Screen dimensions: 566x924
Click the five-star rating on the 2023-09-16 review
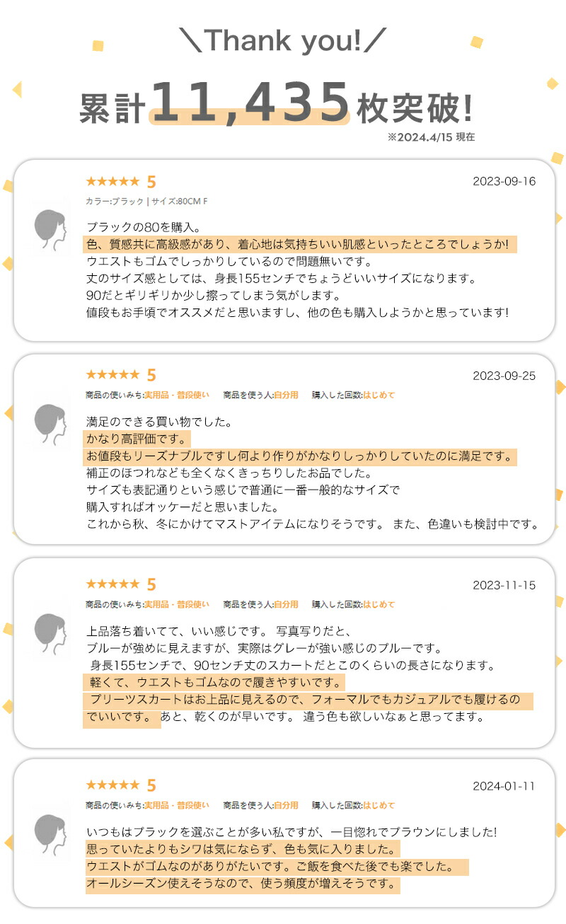112,182
